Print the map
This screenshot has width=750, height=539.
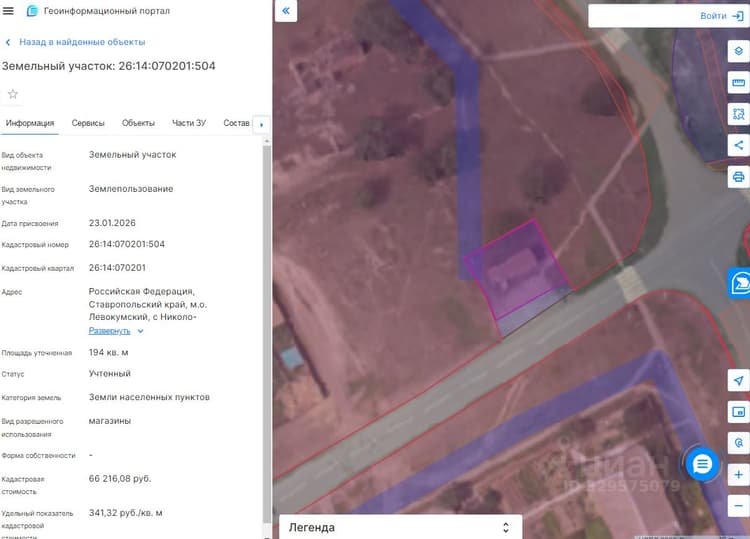pyautogui.click(x=739, y=176)
